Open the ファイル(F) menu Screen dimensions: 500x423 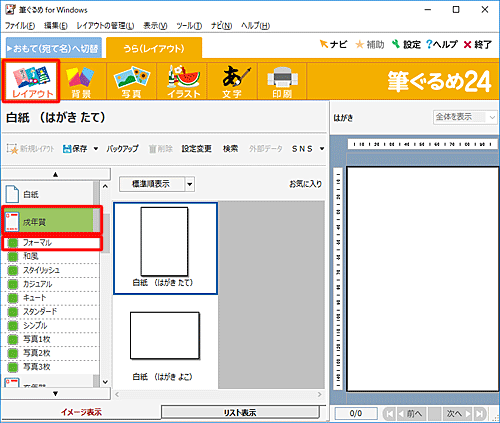click(20, 26)
